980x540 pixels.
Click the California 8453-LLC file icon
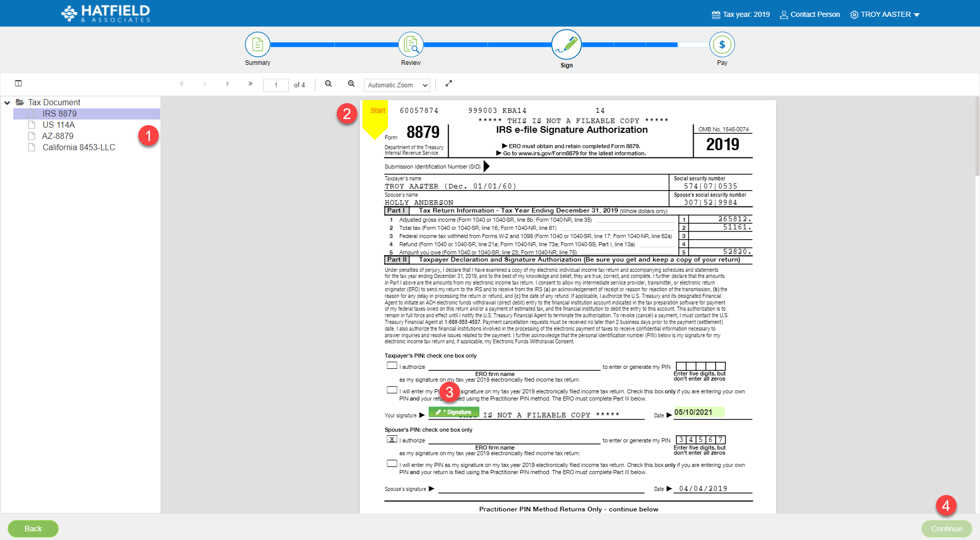tap(32, 147)
